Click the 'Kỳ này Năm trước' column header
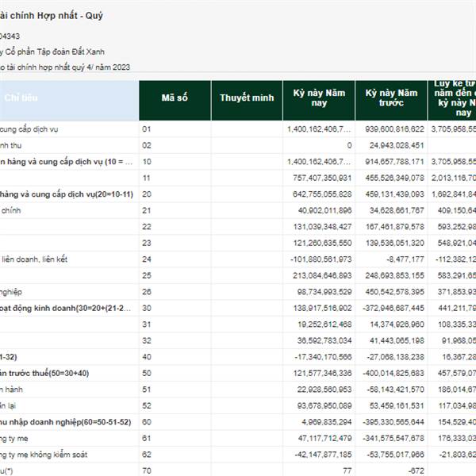The height and width of the screenshot is (476, 476). point(391,101)
